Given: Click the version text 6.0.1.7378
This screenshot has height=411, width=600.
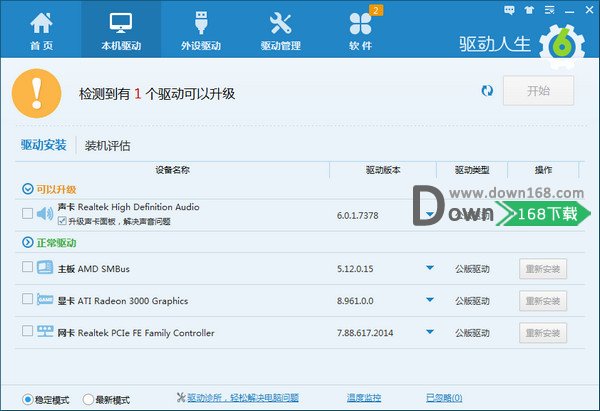Looking at the screenshot, I should point(357,215).
